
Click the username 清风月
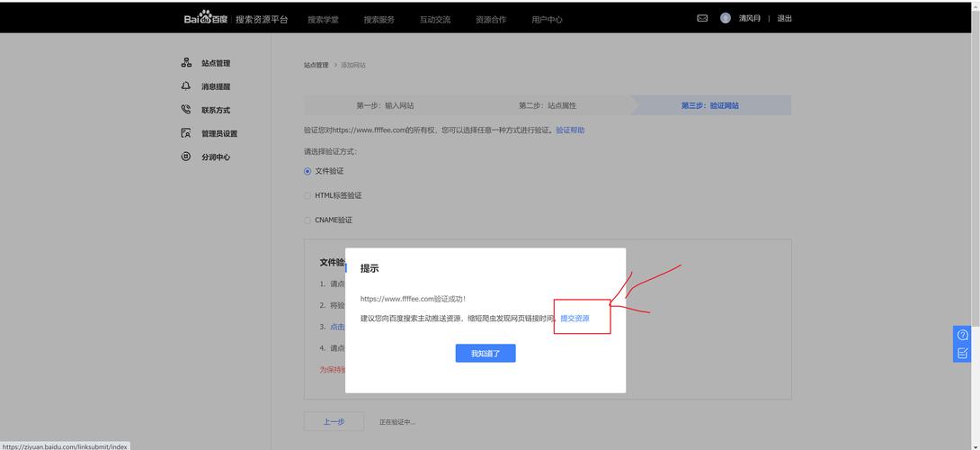tap(749, 19)
